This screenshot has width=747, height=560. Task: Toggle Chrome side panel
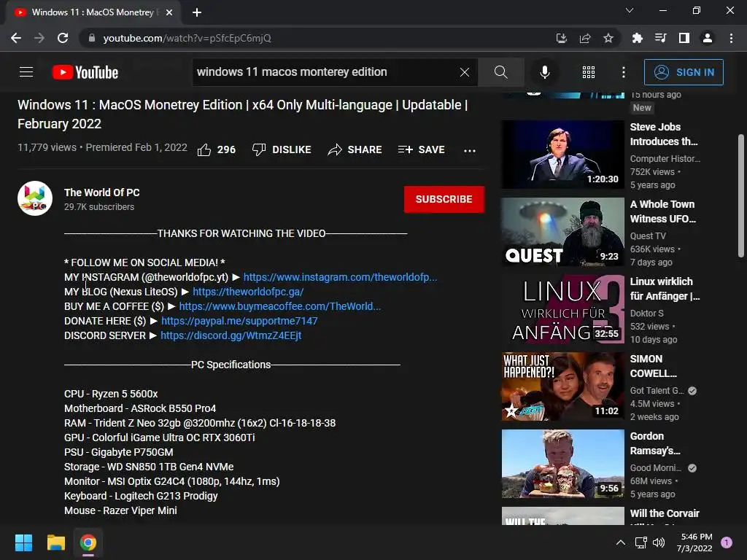coord(684,38)
